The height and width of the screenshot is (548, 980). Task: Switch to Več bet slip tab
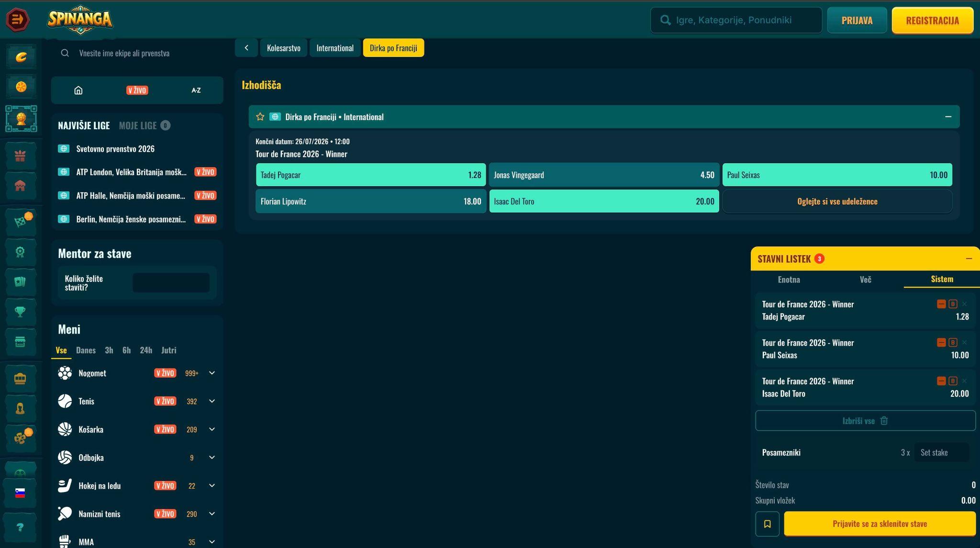click(865, 279)
